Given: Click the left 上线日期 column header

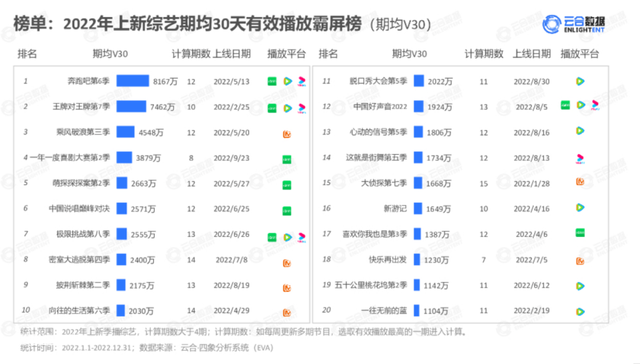Looking at the screenshot, I should click(x=232, y=54).
